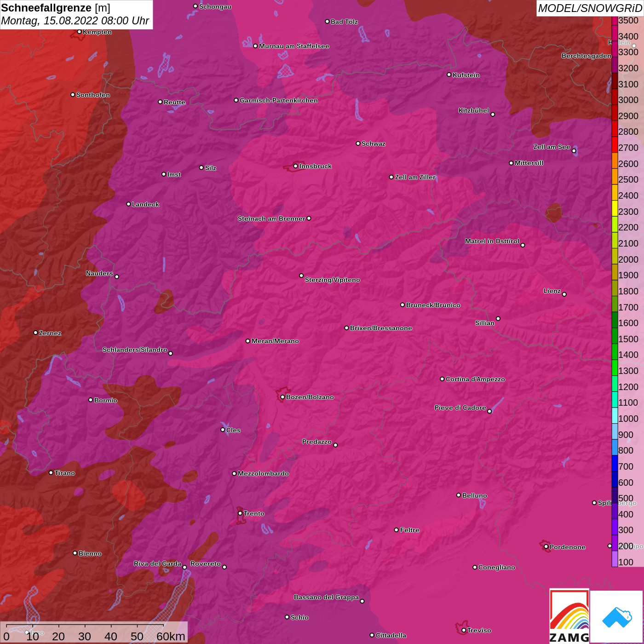Click the ZAMG rainbow logo
This screenshot has width=644, height=644.
(569, 616)
